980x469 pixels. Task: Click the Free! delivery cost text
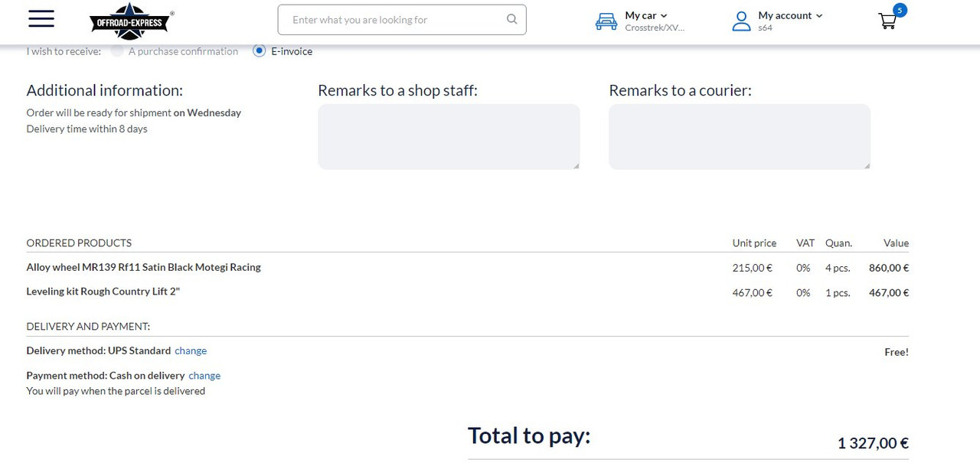(897, 352)
